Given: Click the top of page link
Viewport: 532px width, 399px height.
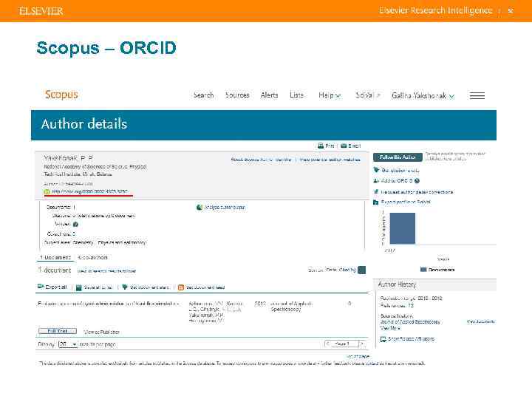Looking at the screenshot, I should tap(358, 356).
